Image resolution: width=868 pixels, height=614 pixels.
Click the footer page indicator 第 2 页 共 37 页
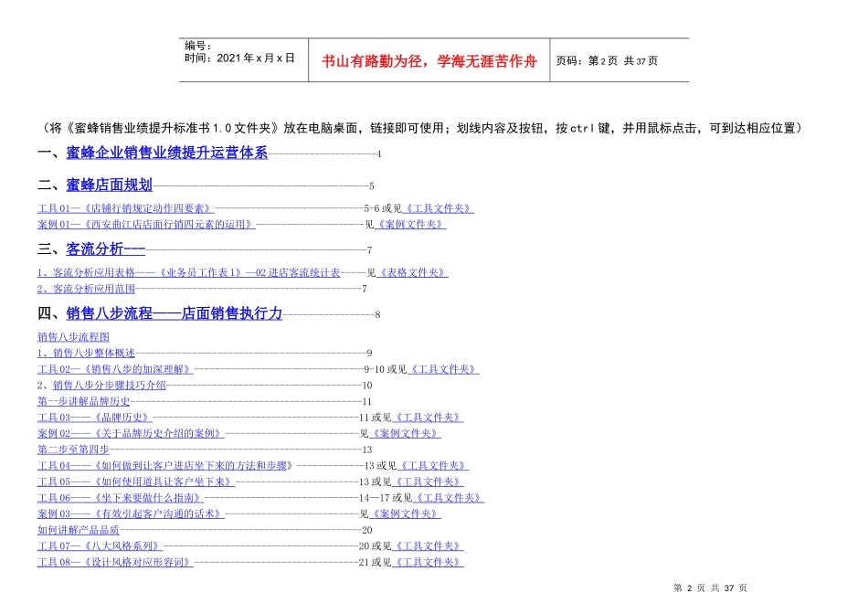coord(710,588)
